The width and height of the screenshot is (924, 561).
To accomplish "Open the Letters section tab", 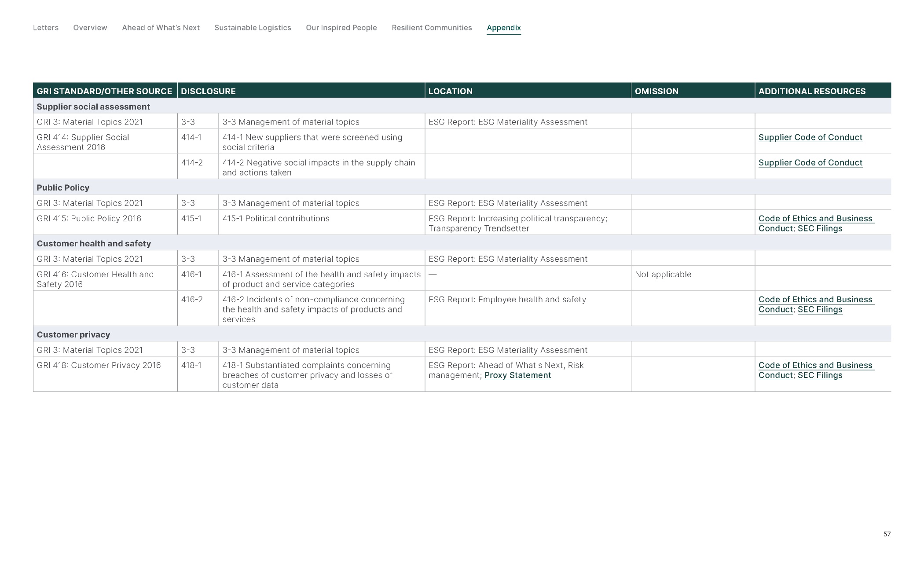I will tap(46, 28).
